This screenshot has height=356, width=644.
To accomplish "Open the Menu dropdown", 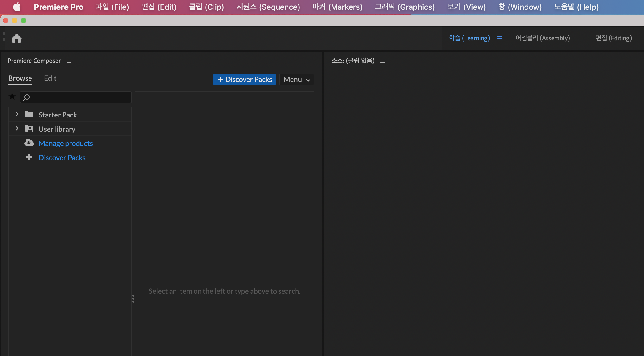I will click(x=296, y=80).
